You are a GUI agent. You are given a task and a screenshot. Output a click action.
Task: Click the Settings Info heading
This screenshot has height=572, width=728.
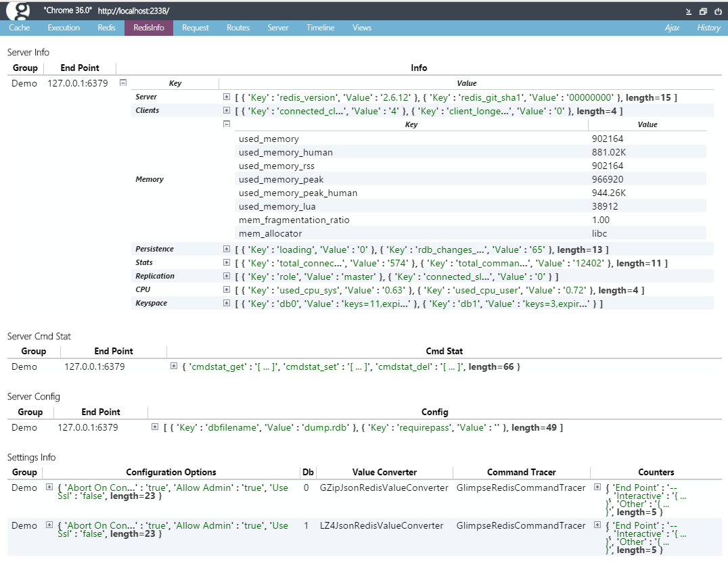tap(31, 458)
